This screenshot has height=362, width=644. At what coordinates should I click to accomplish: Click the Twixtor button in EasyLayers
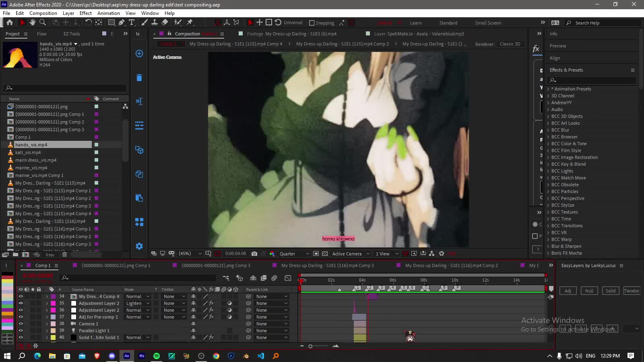click(632, 291)
